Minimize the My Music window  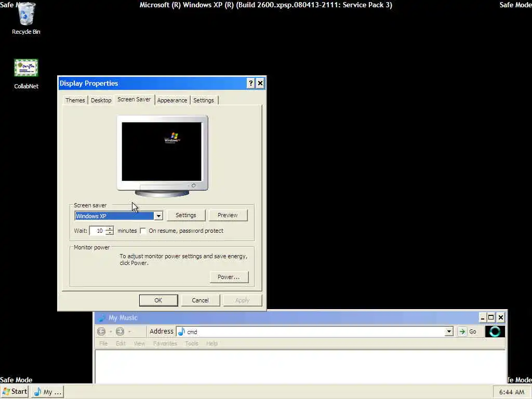pyautogui.click(x=483, y=317)
